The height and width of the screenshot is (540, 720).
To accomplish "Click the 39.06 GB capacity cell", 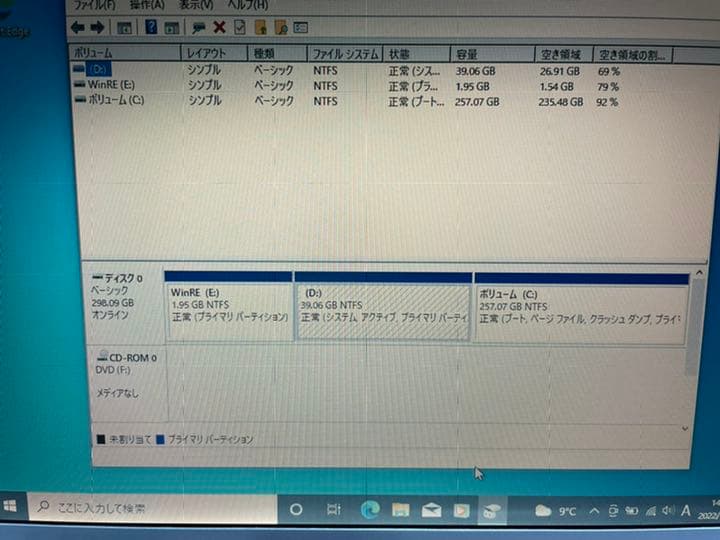I will pyautogui.click(x=475, y=71).
